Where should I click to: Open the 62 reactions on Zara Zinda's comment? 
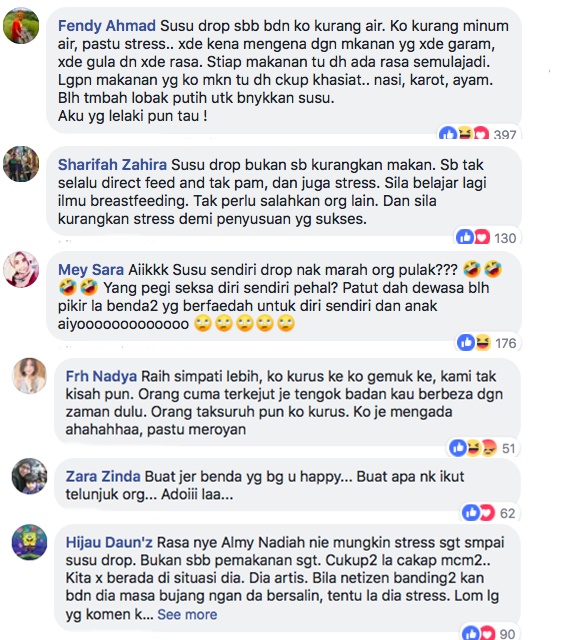pos(489,513)
